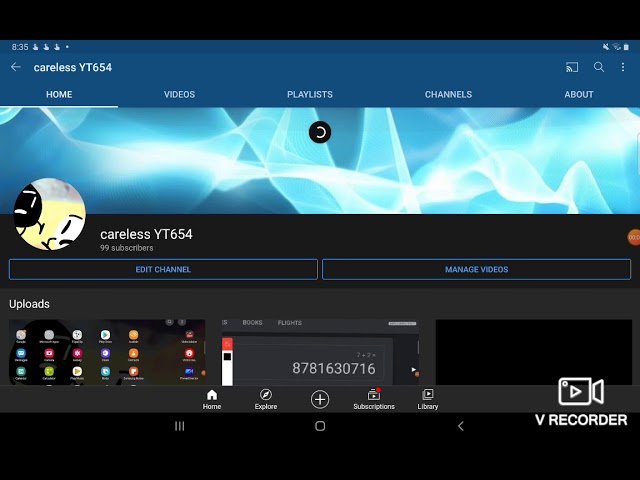
Task: Tap the channel profile avatar
Action: [50, 214]
